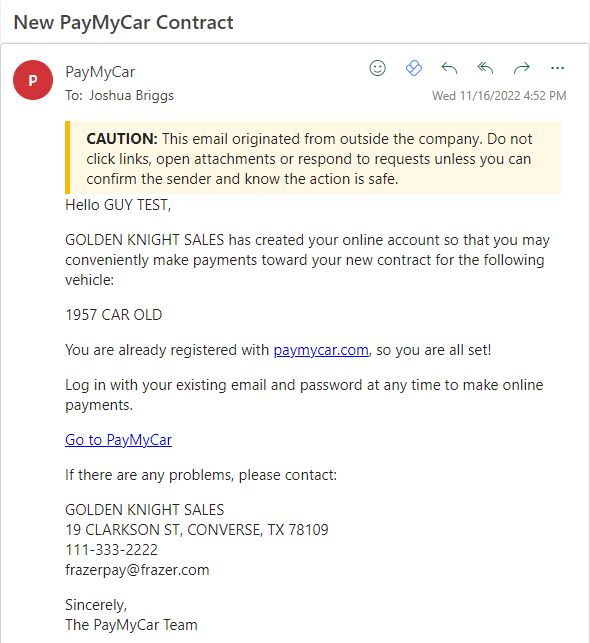This screenshot has height=643, width=590.
Task: Open the three-dot more actions menu
Action: click(x=557, y=68)
